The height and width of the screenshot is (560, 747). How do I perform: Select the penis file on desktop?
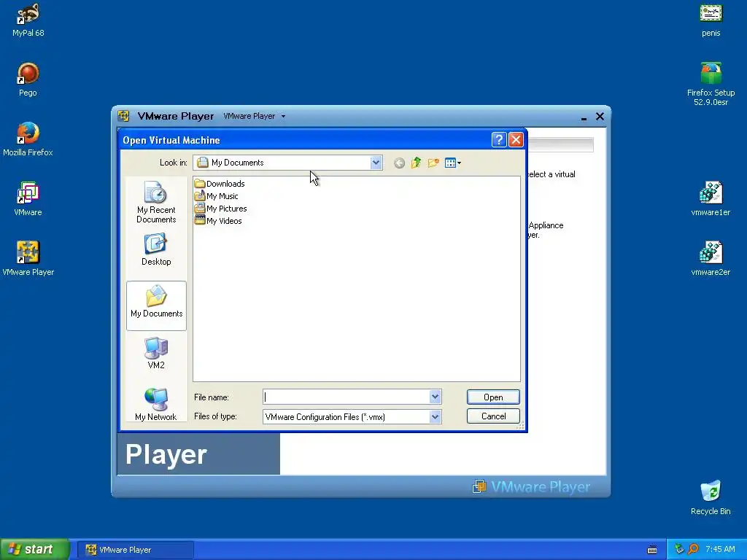pos(711,20)
